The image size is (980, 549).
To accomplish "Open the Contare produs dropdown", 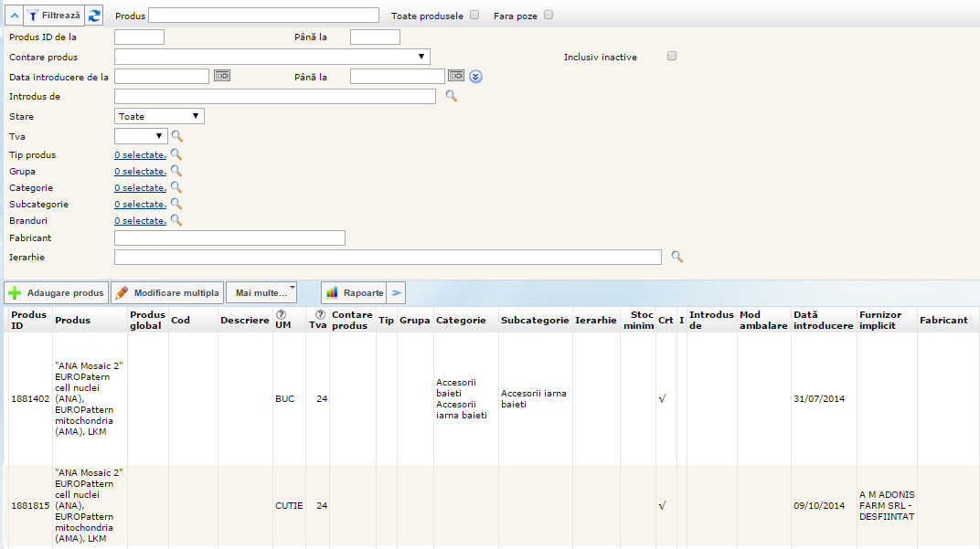I will point(272,57).
